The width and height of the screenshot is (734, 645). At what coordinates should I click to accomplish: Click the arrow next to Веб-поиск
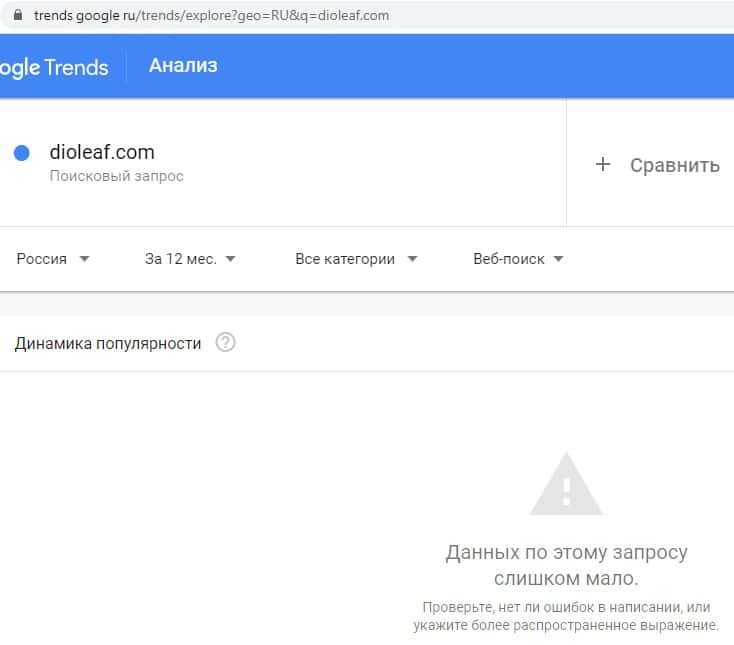tap(558, 259)
